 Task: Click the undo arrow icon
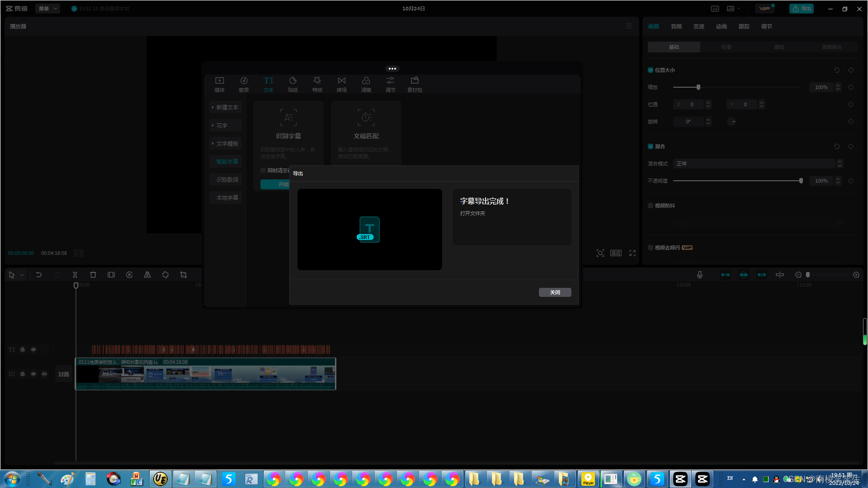click(39, 275)
